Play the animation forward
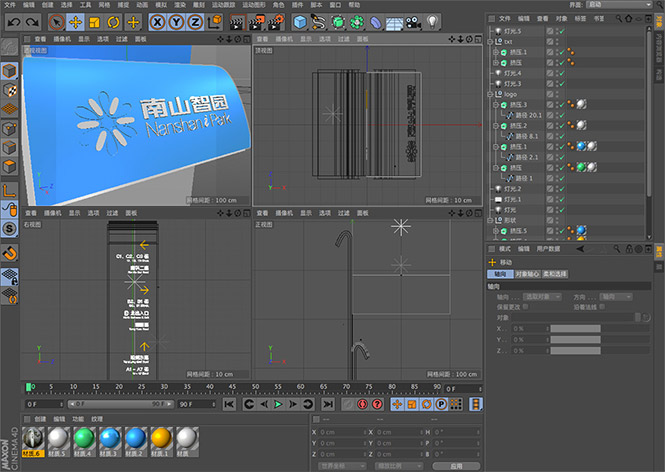The width and height of the screenshot is (665, 472). tap(278, 404)
